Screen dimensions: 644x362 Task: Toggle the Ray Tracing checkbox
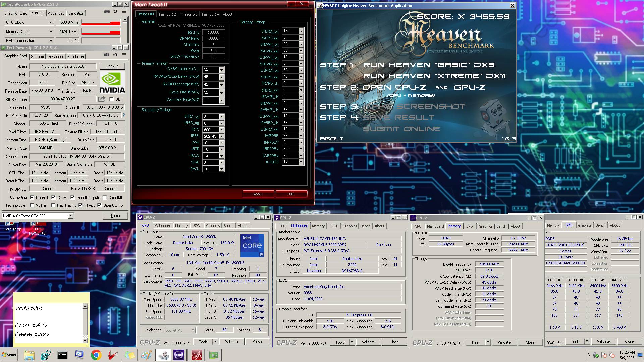pos(53,205)
